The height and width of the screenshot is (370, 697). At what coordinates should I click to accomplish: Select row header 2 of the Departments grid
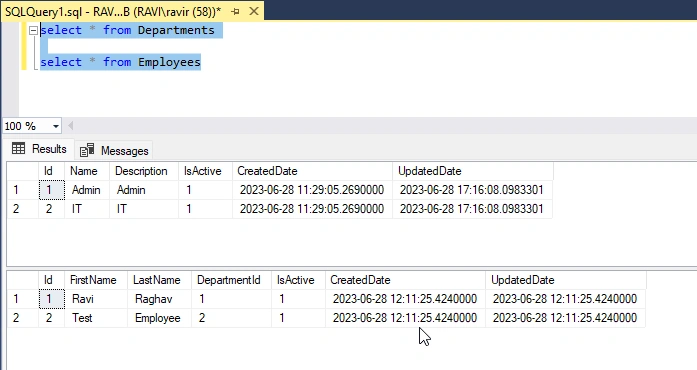coord(23,209)
